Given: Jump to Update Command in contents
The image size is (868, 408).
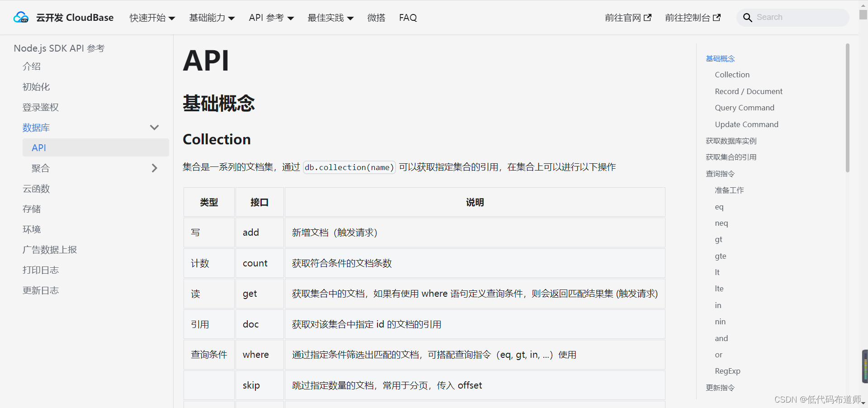Looking at the screenshot, I should click(x=746, y=124).
